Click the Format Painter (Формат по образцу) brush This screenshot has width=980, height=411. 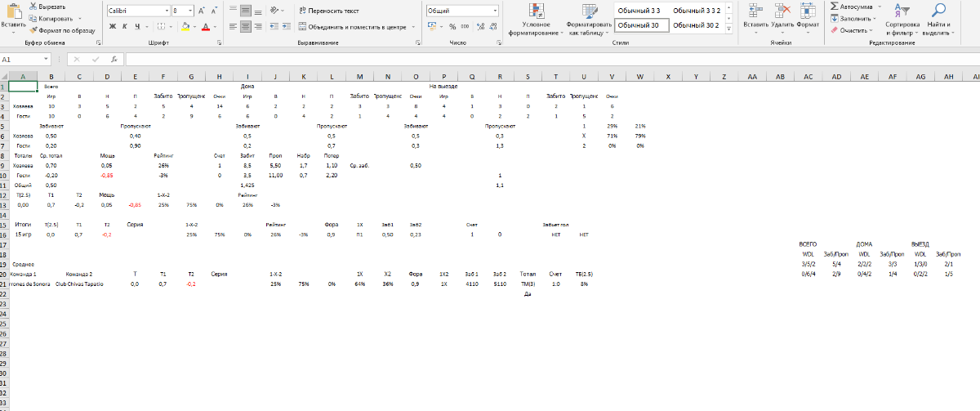coord(33,29)
